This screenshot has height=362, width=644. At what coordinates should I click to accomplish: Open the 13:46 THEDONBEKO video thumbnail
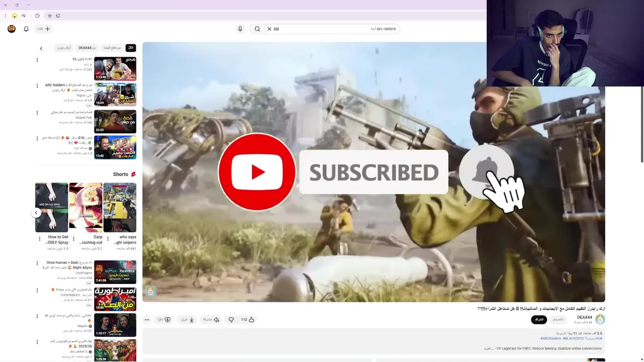pyautogui.click(x=115, y=299)
